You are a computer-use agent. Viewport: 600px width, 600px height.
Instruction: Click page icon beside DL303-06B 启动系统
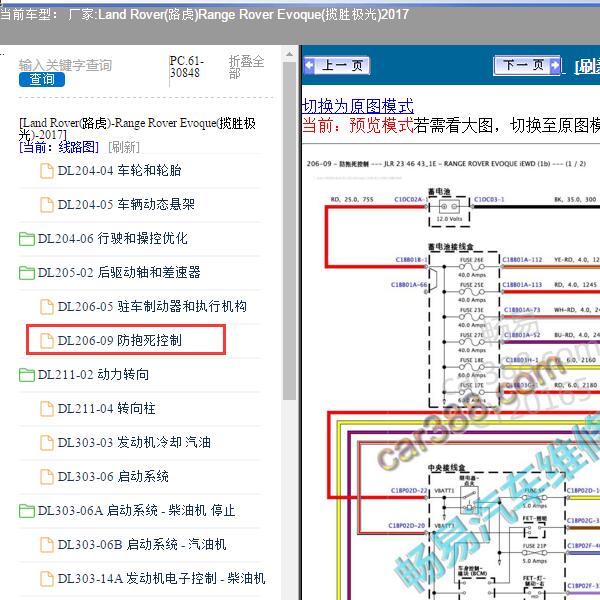tap(47, 545)
